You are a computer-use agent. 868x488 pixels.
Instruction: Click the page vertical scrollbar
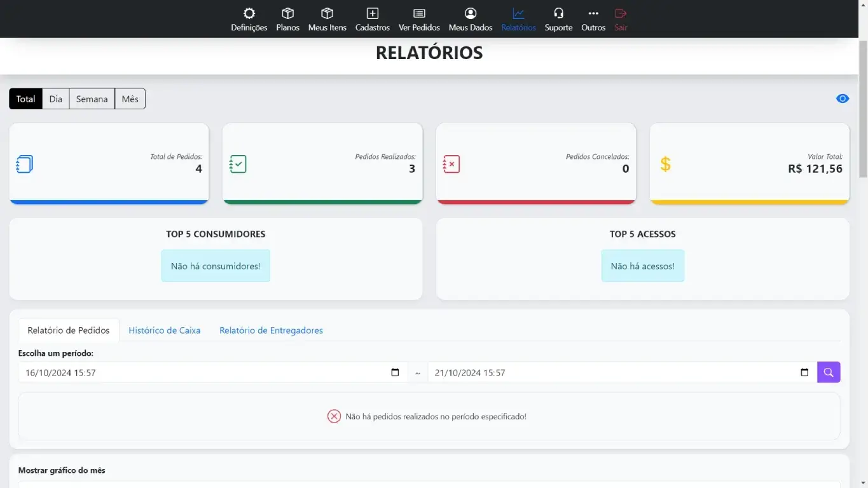click(x=863, y=108)
